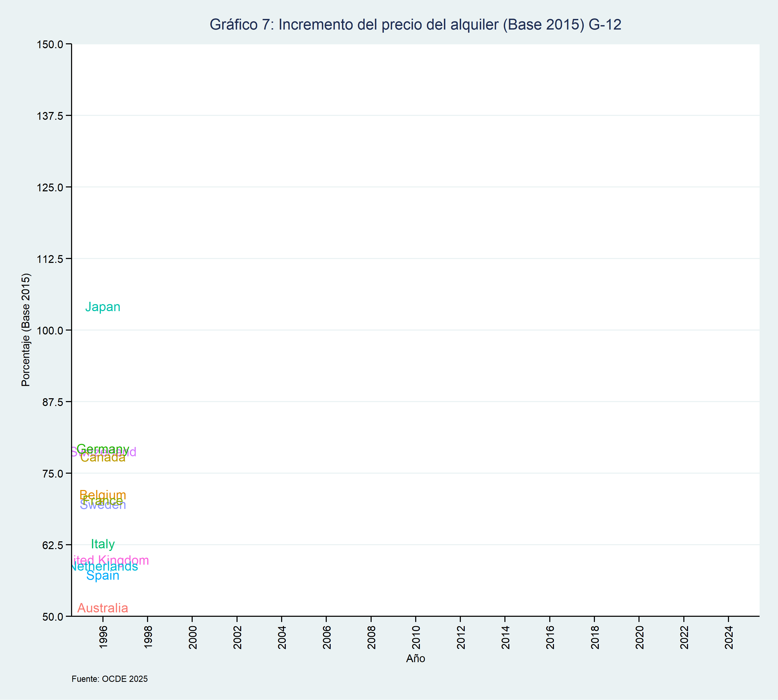Click the 62.5 y-axis tick label
The width and height of the screenshot is (778, 700).
coord(52,545)
